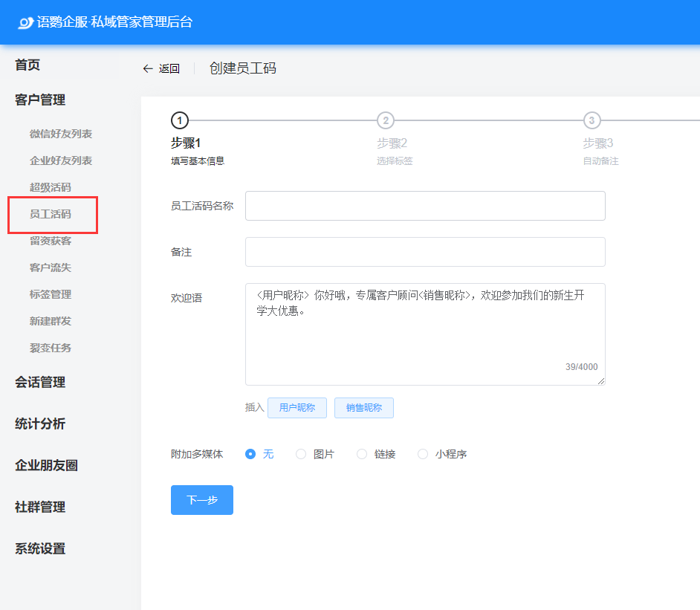Image resolution: width=700 pixels, height=610 pixels.
Task: Click step 3 circle indicator
Action: (592, 120)
